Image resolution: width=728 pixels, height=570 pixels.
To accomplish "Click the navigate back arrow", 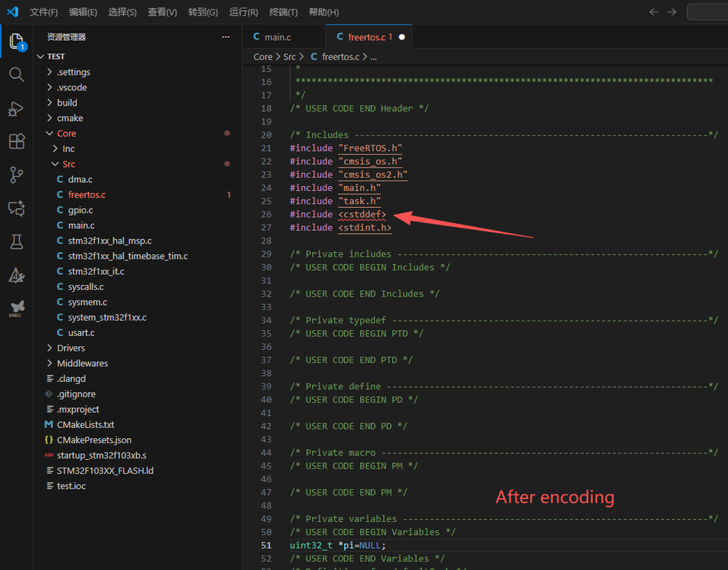I will pyautogui.click(x=654, y=12).
